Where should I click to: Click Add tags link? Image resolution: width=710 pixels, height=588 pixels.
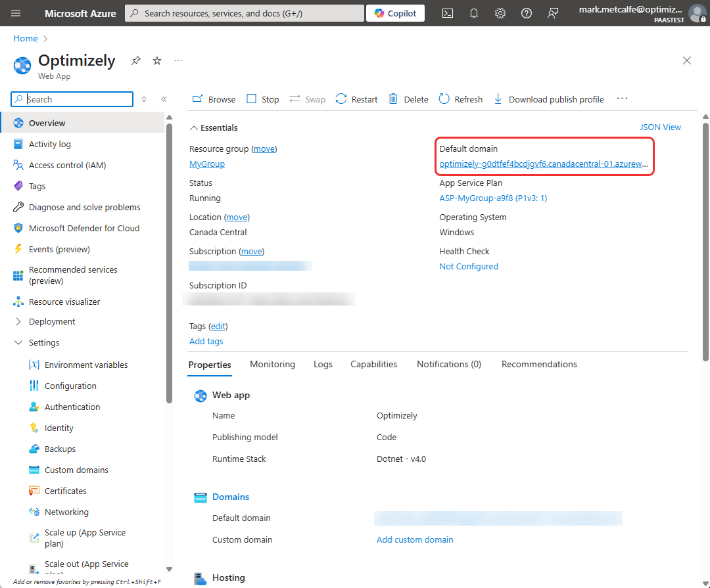tap(206, 341)
